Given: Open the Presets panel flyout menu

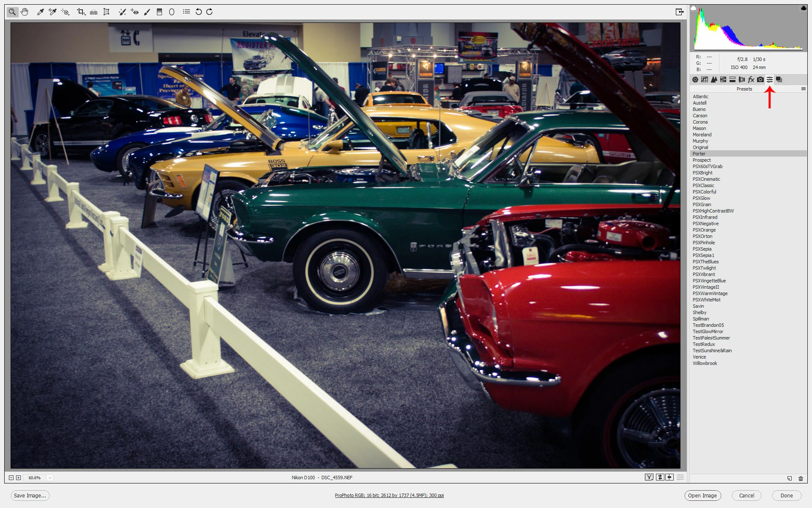Looking at the screenshot, I should click(803, 89).
